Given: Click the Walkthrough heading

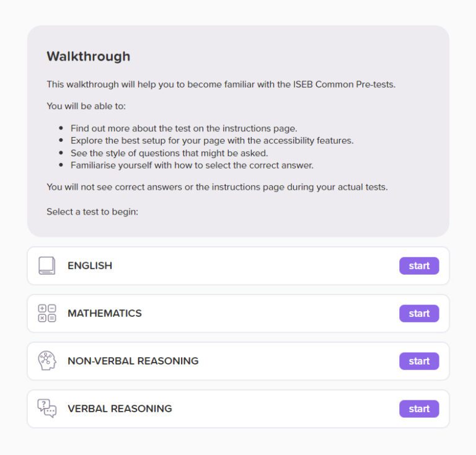Looking at the screenshot, I should click(89, 56).
